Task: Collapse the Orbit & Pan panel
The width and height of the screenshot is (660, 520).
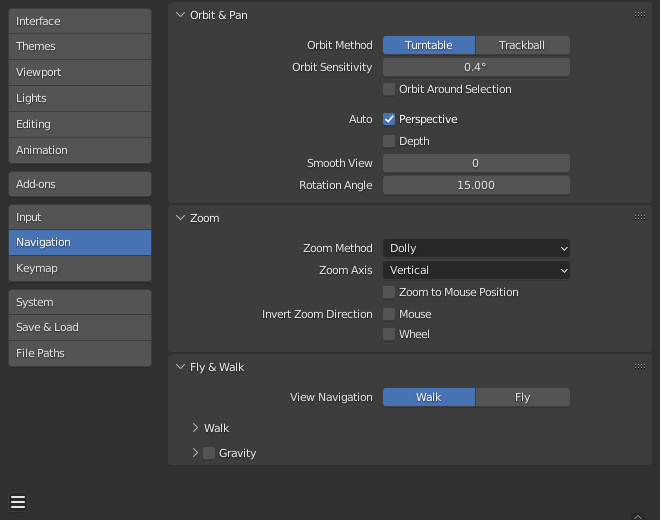Action: (180, 15)
